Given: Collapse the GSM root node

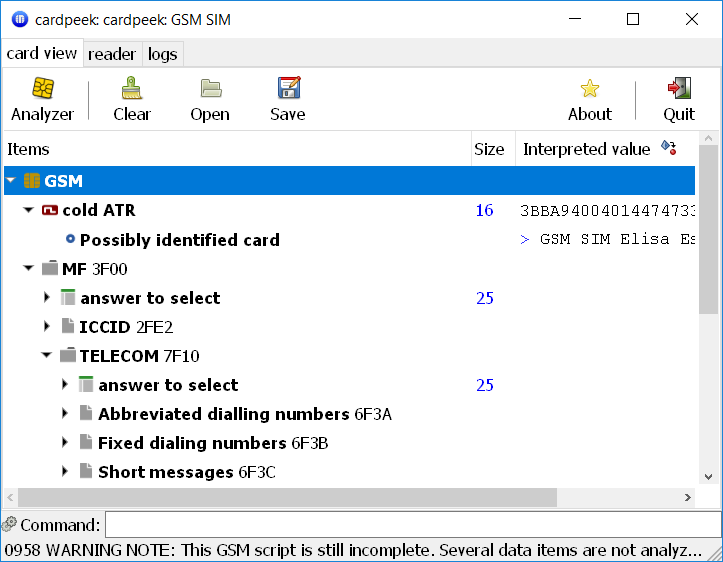Looking at the screenshot, I should 11,181.
